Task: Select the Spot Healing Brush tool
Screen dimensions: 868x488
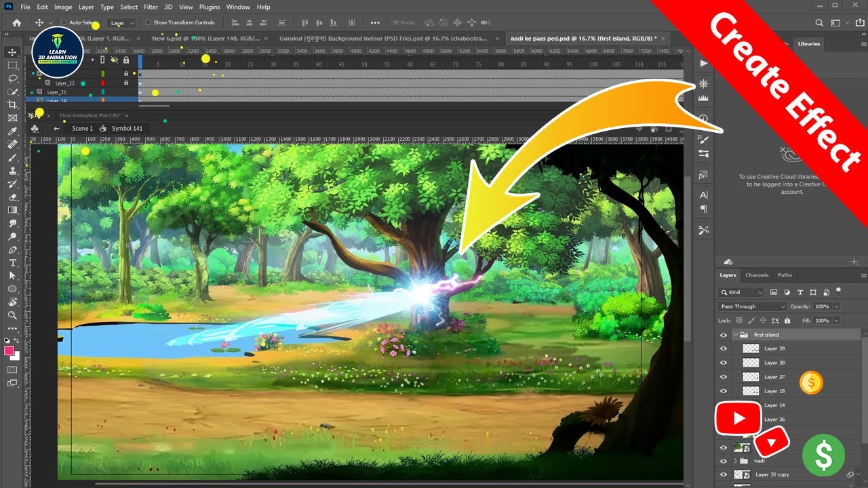Action: click(x=12, y=144)
